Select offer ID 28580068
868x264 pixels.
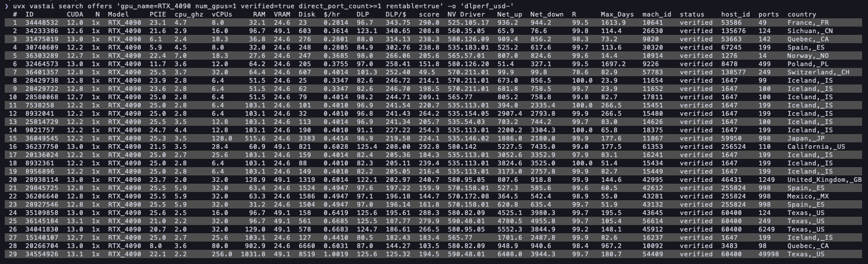pyautogui.click(x=42, y=97)
